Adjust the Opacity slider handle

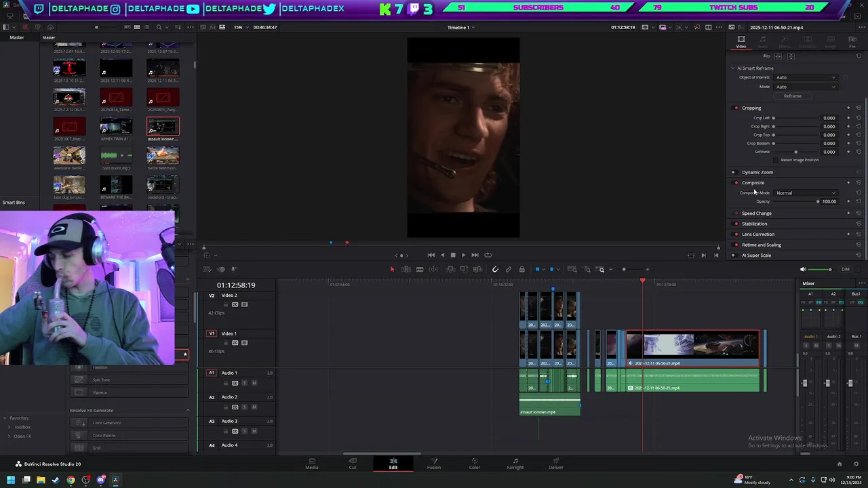818,201
